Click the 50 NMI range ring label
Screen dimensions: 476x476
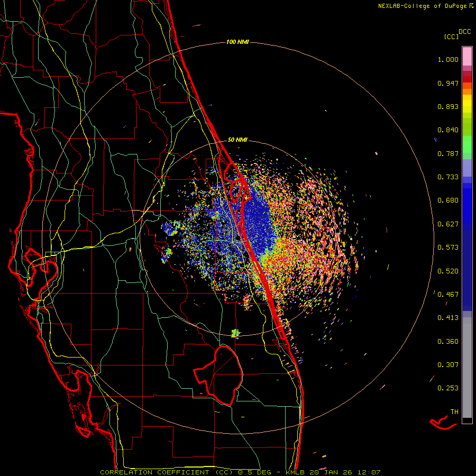coord(237,140)
